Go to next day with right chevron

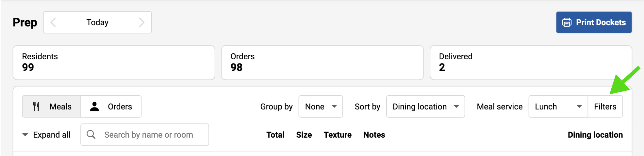(141, 22)
